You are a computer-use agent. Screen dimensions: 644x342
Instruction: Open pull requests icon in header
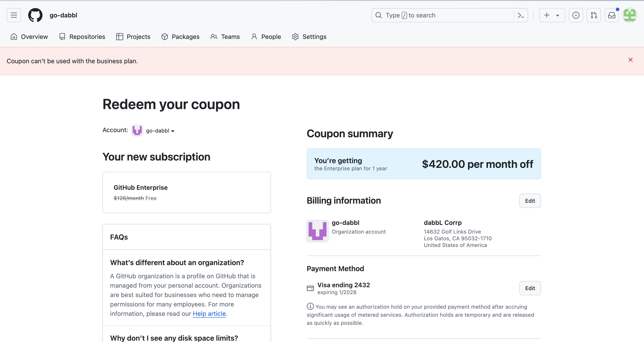[x=594, y=15]
